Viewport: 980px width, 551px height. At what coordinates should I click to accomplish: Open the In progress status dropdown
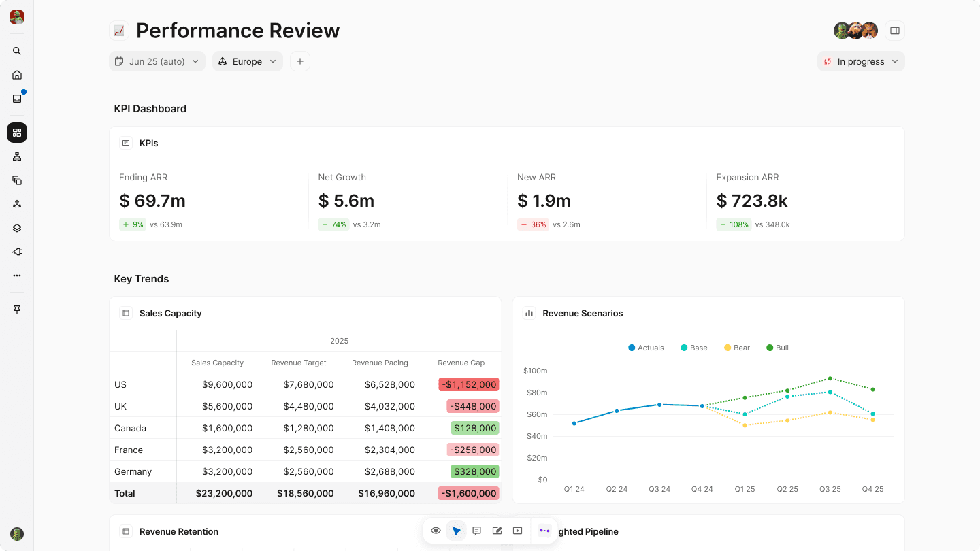tap(861, 61)
